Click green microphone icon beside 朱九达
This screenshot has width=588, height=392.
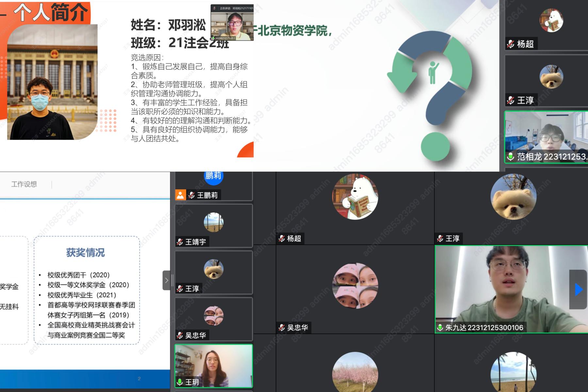point(440,328)
